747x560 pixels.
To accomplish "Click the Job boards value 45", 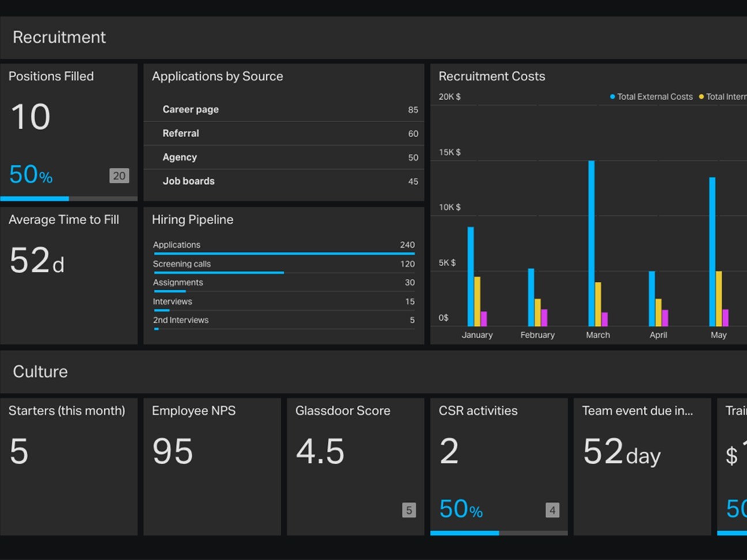I will coord(413,181).
